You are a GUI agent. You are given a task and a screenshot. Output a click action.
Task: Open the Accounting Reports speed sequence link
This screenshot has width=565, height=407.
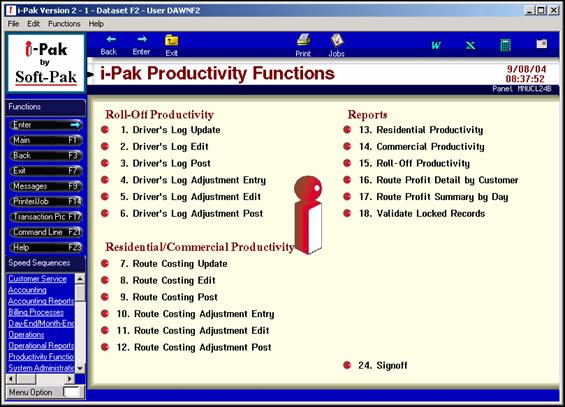point(41,301)
